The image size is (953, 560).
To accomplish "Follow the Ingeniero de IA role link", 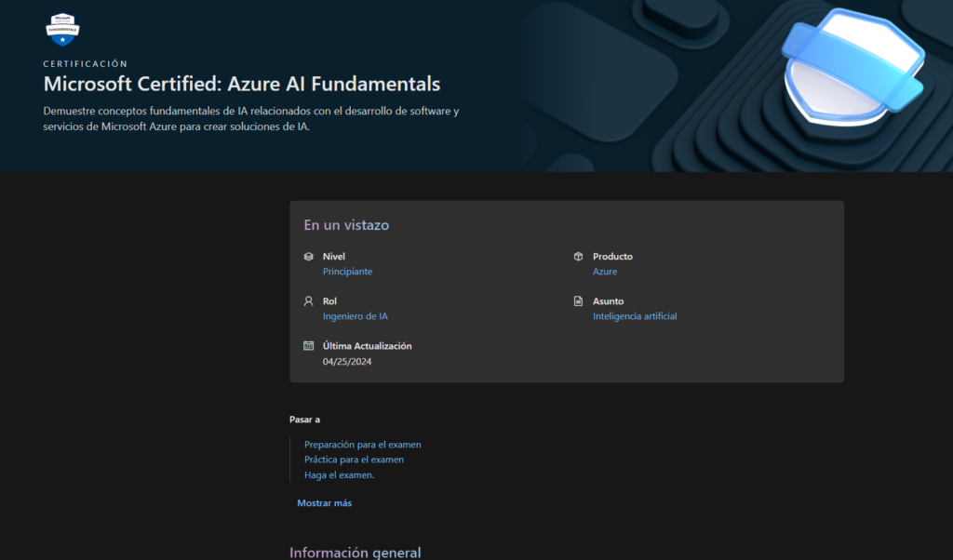I will point(355,316).
